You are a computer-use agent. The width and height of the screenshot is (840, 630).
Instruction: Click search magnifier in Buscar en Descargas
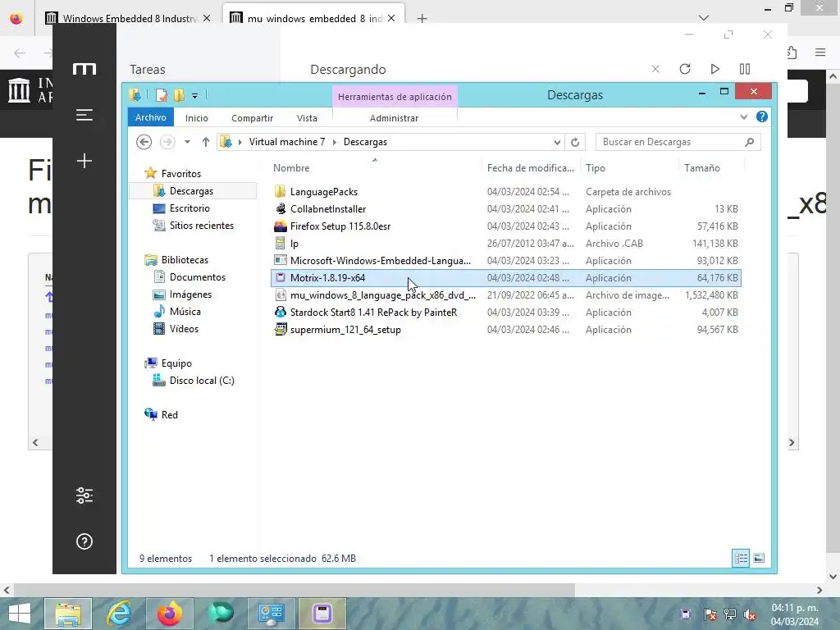click(x=750, y=142)
